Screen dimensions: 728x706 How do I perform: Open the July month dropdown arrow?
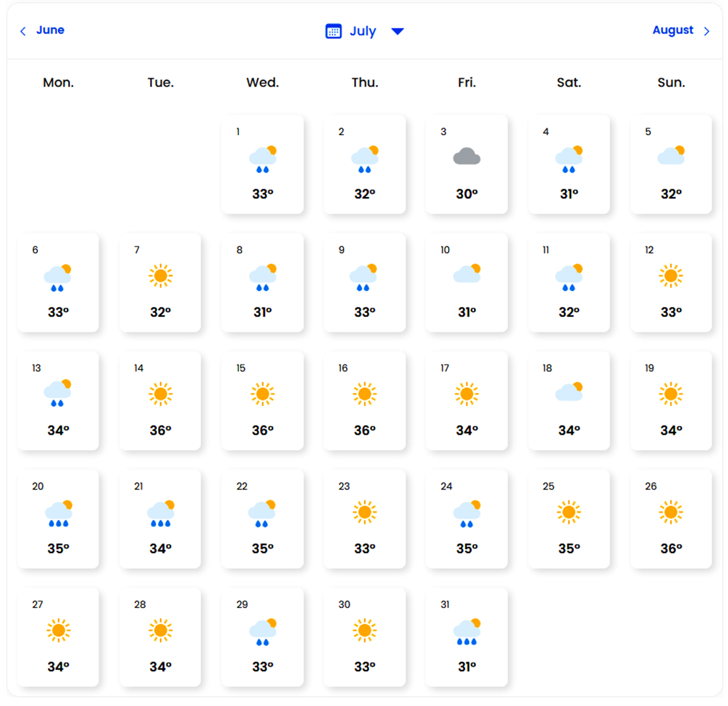coord(397,31)
